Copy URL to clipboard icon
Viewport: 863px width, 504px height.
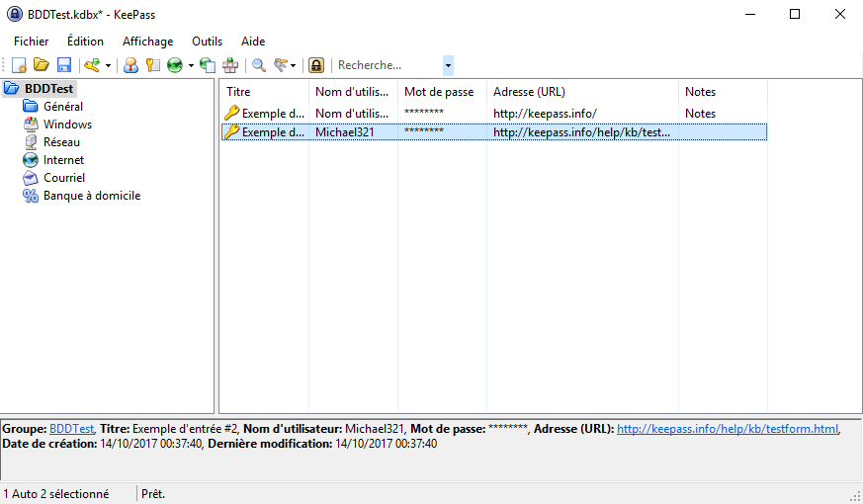[208, 65]
